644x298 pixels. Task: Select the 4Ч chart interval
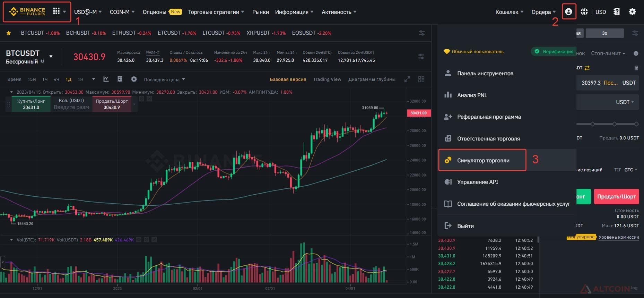pos(56,79)
